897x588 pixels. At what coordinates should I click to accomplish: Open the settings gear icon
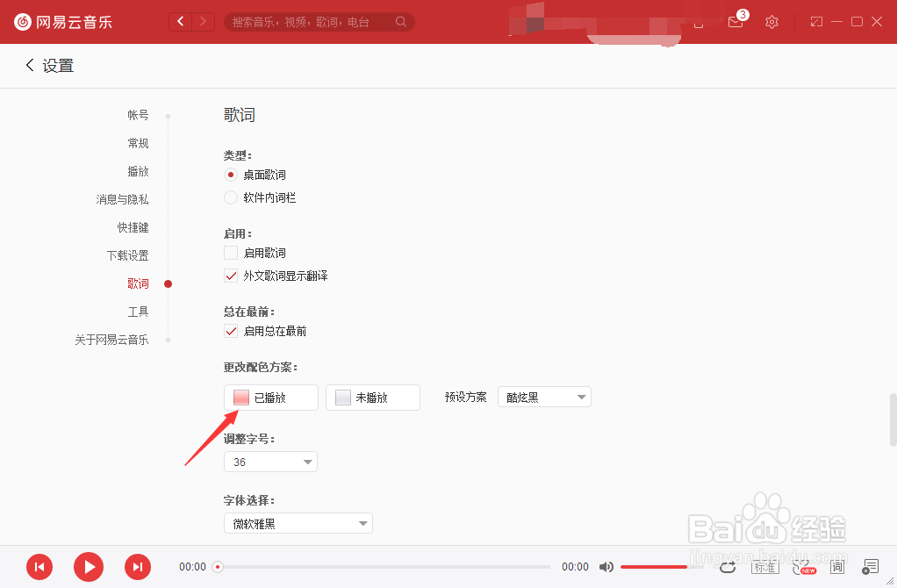coord(771,22)
